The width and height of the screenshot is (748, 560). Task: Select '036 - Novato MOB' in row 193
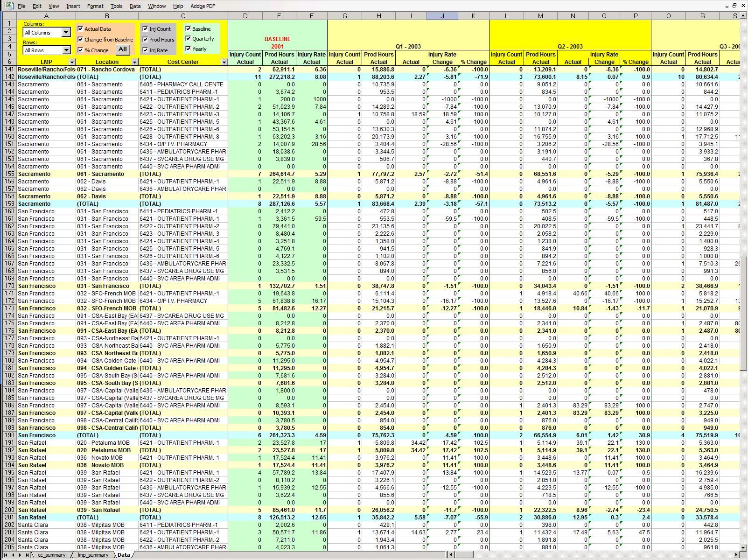click(107, 458)
